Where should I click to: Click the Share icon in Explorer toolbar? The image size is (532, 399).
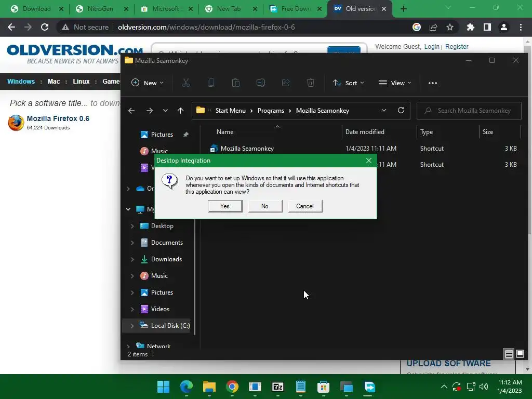tap(286, 83)
